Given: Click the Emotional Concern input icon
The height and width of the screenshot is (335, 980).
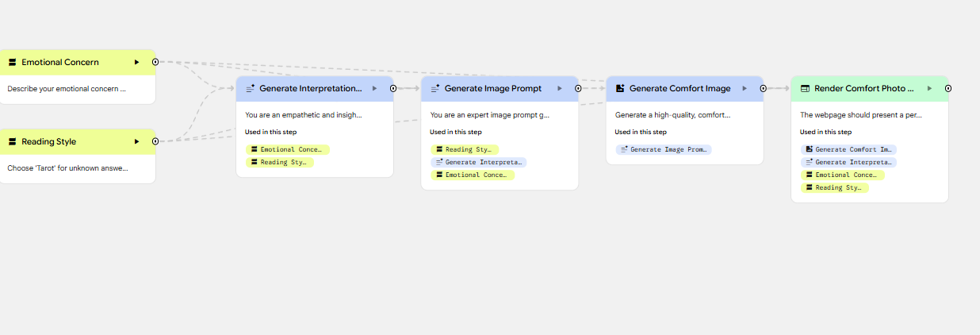Looking at the screenshot, I should (x=13, y=62).
